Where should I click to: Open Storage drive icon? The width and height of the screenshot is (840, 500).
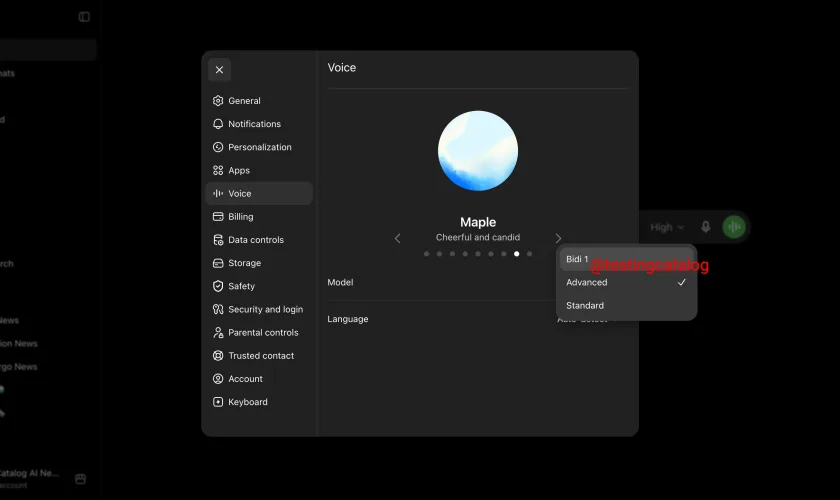(x=218, y=263)
